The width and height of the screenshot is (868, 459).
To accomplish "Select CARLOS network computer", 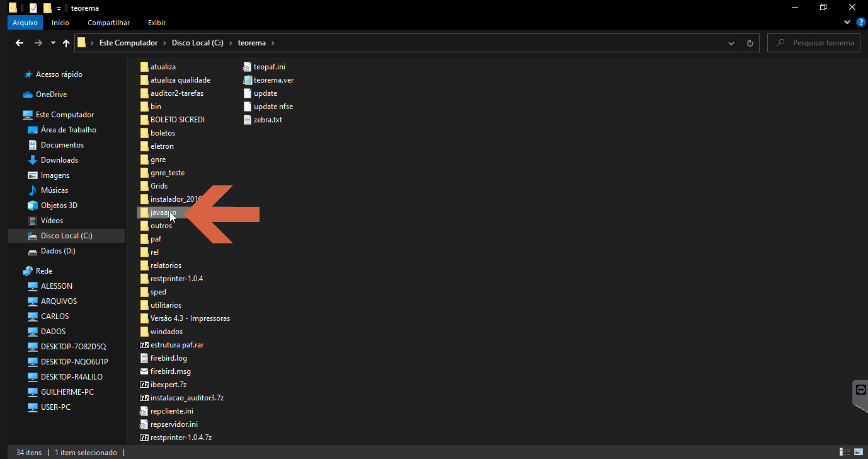I will 55,317.
